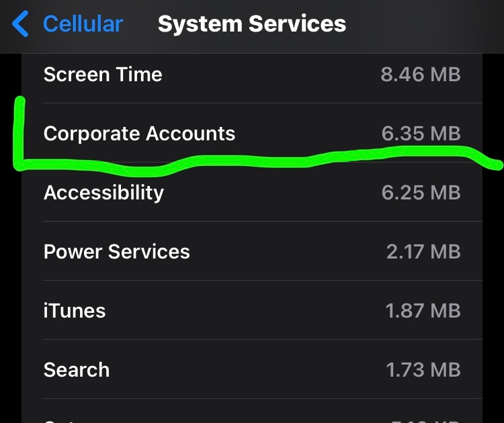The height and width of the screenshot is (423, 504).
Task: Tap the cut-off MB value at bottom
Action: pos(423,420)
